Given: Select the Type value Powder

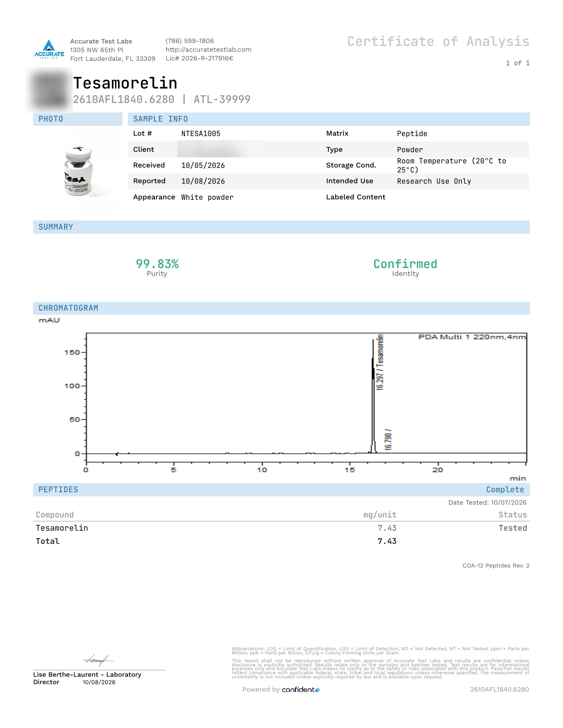Looking at the screenshot, I should coord(410,150).
